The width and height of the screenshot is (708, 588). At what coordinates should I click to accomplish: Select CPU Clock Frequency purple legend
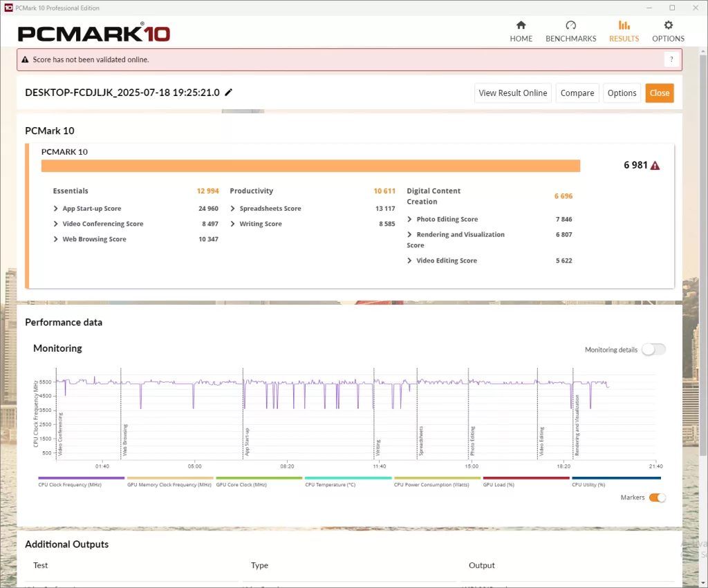[x=82, y=482]
